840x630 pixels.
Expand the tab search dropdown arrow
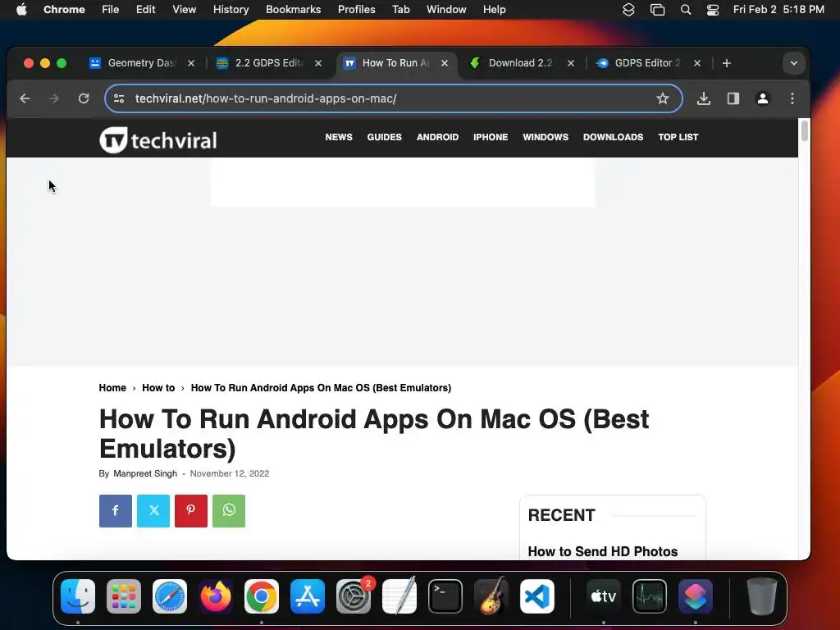pos(794,63)
